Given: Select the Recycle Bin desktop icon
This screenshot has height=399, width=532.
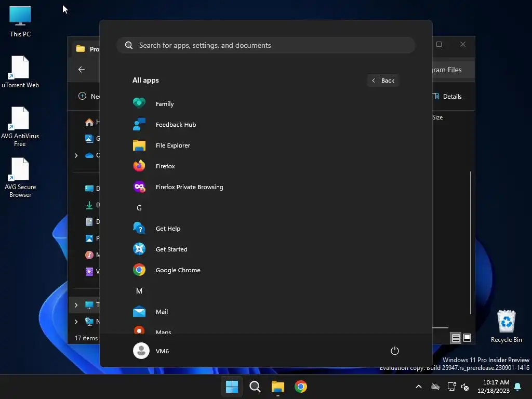Looking at the screenshot, I should click(x=506, y=326).
